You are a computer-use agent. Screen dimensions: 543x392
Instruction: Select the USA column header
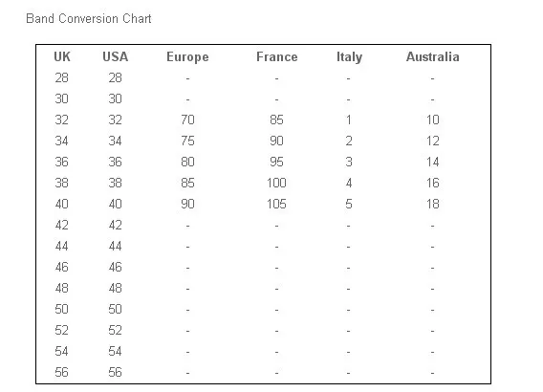click(116, 56)
